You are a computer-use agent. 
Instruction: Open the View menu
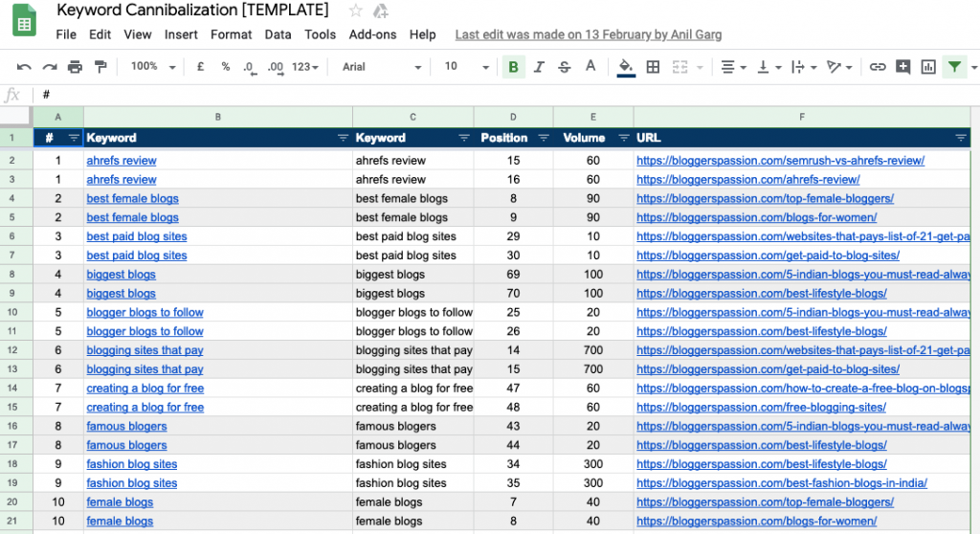pos(138,35)
